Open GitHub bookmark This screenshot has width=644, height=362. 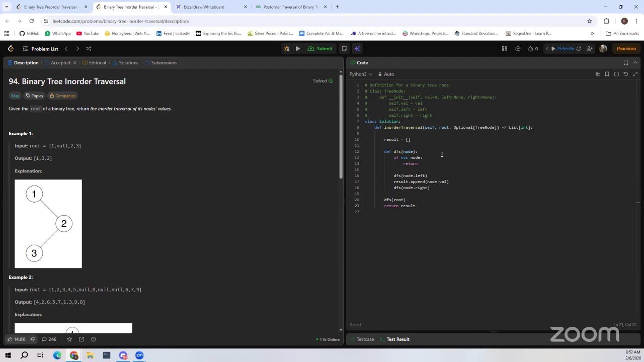pyautogui.click(x=29, y=34)
